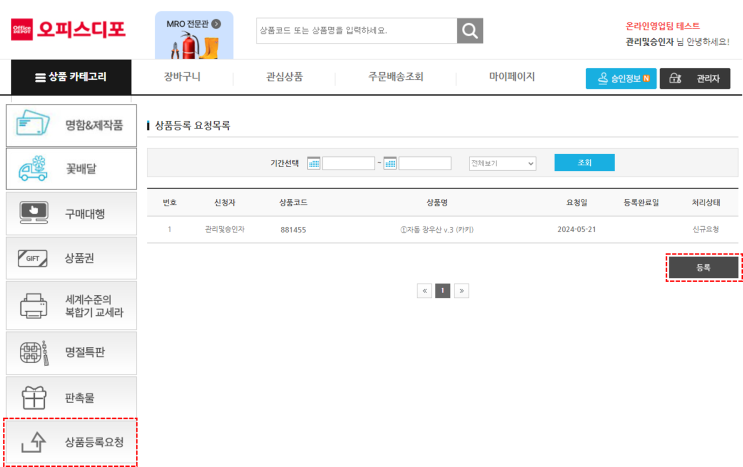
Task: Go to next page arrow
Action: [x=461, y=291]
